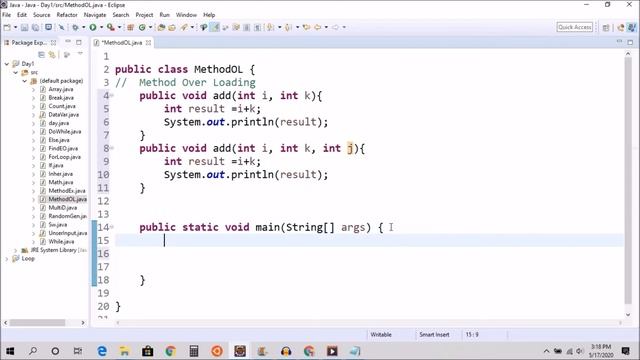
Task: Click the taskbar Search magnifier icon
Action: coord(33,351)
